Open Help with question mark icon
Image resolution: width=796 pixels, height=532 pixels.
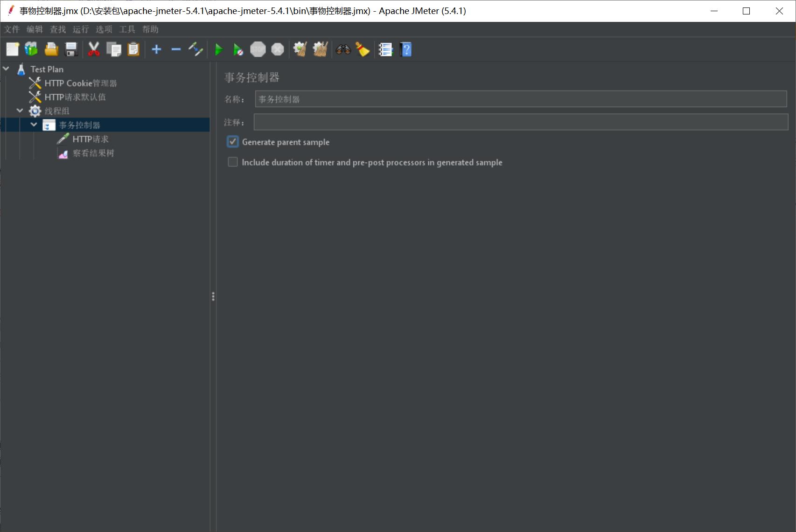tap(406, 49)
